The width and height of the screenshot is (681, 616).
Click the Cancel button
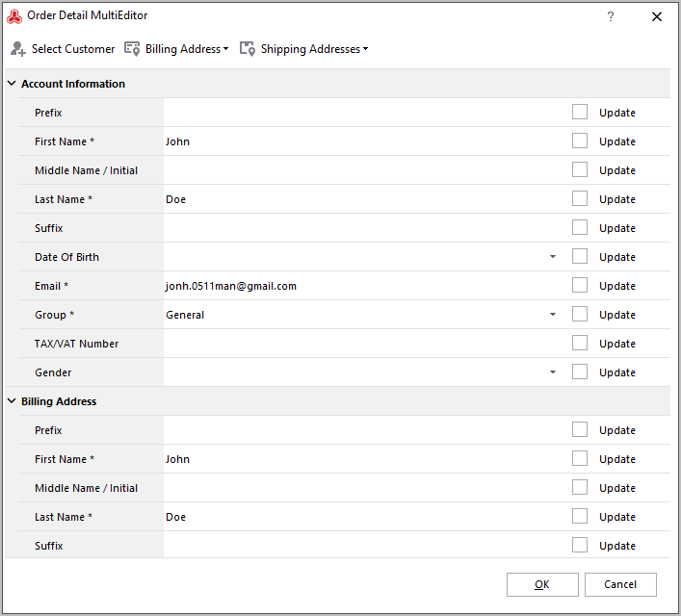620,584
